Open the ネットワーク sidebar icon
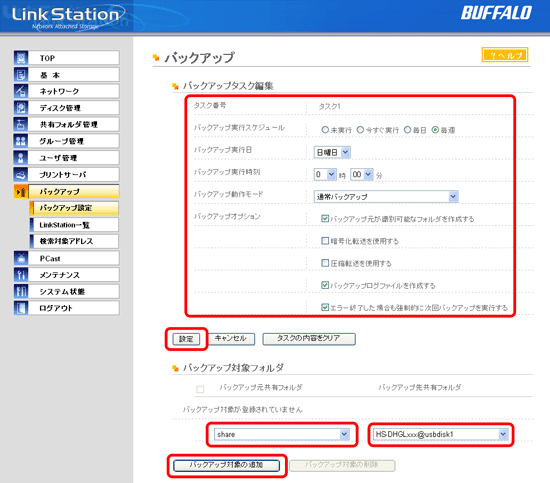The width and height of the screenshot is (550, 483). point(21,91)
